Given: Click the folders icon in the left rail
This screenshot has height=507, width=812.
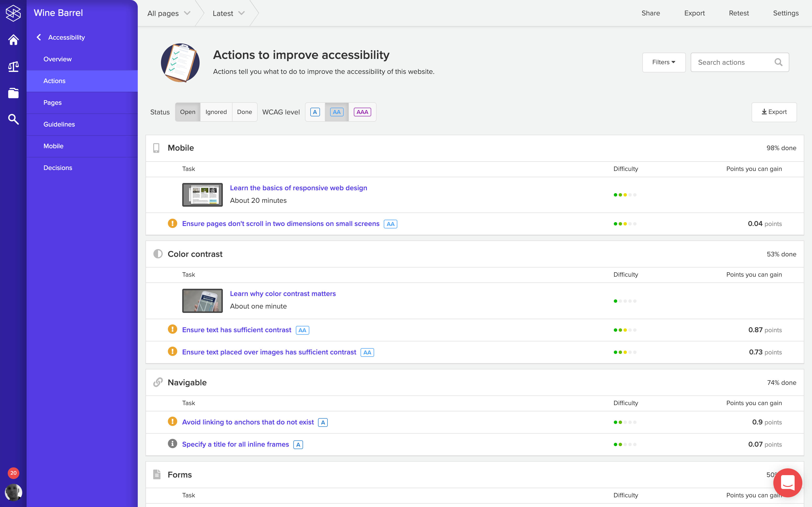Looking at the screenshot, I should pos(13,93).
